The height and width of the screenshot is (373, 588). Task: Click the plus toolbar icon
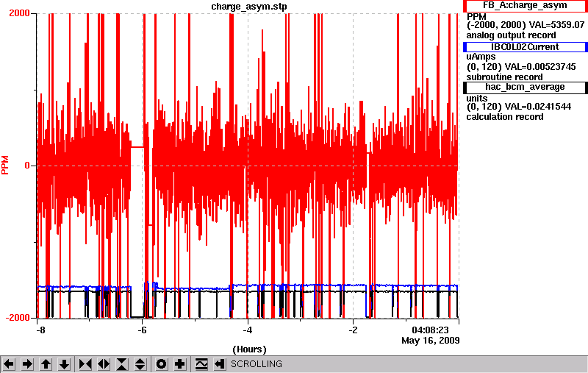(x=180, y=363)
